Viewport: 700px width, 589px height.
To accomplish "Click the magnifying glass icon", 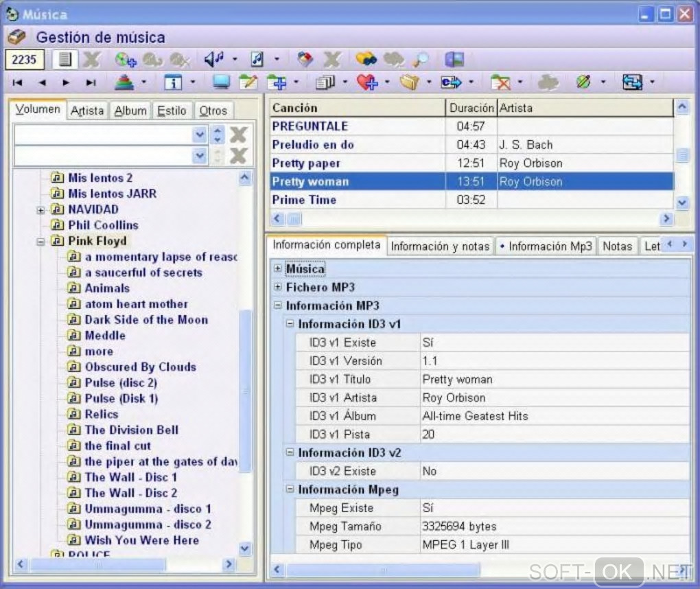I will (420, 60).
